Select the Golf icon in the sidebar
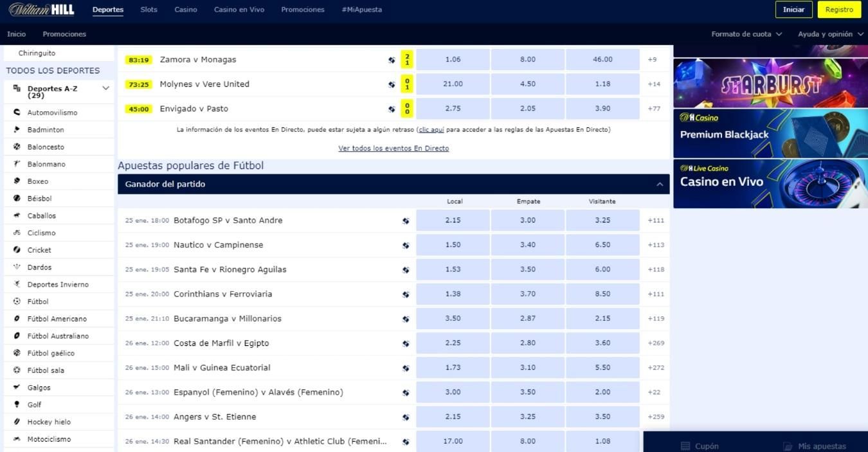Screen dimensions: 868x452 [x=16, y=404]
